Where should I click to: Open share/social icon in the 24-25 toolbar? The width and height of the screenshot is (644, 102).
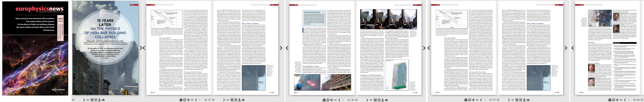(x=386, y=100)
